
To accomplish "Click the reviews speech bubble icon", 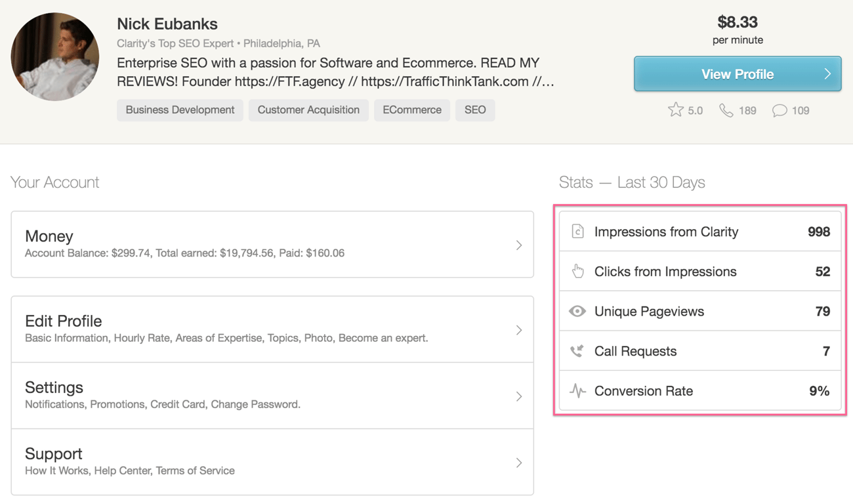I will pyautogui.click(x=779, y=110).
